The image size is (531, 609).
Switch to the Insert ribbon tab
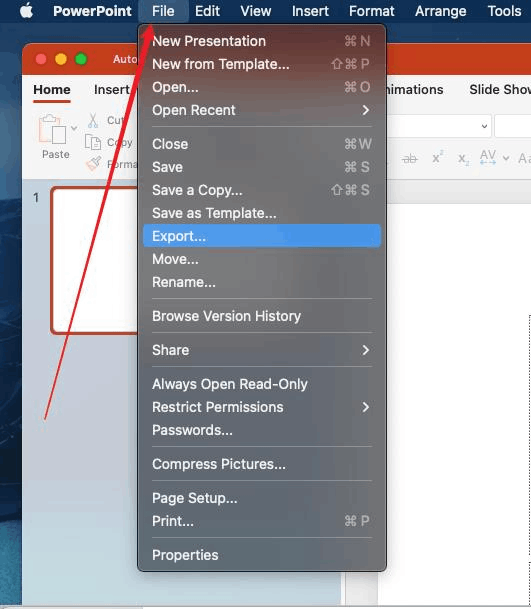pos(111,90)
